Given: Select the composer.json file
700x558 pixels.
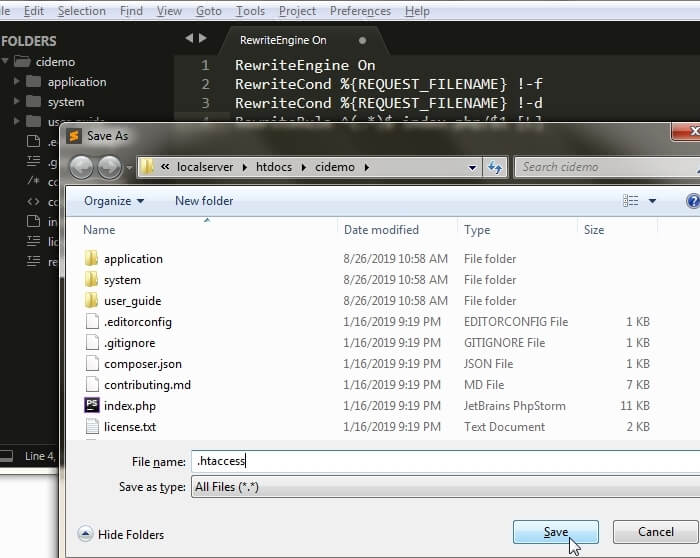Looking at the screenshot, I should [143, 364].
